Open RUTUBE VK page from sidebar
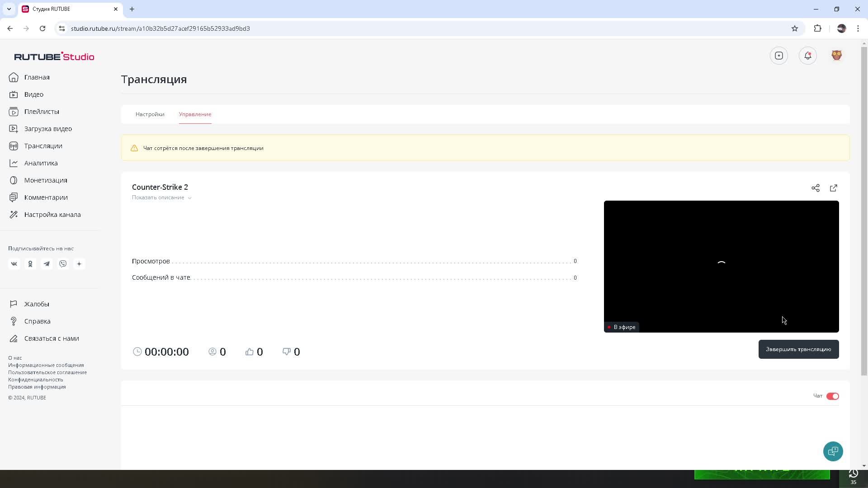 14,263
